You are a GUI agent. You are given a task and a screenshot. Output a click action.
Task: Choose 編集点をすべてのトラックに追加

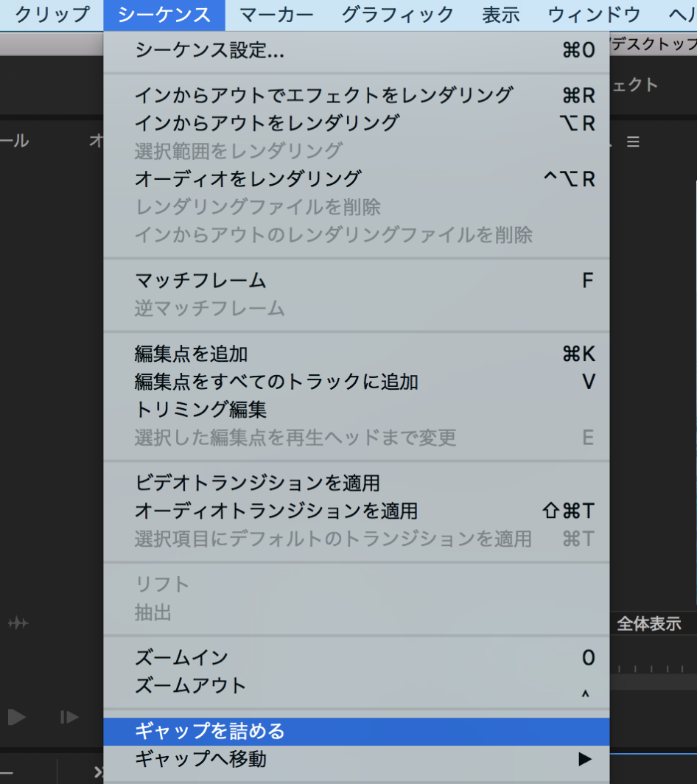276,382
